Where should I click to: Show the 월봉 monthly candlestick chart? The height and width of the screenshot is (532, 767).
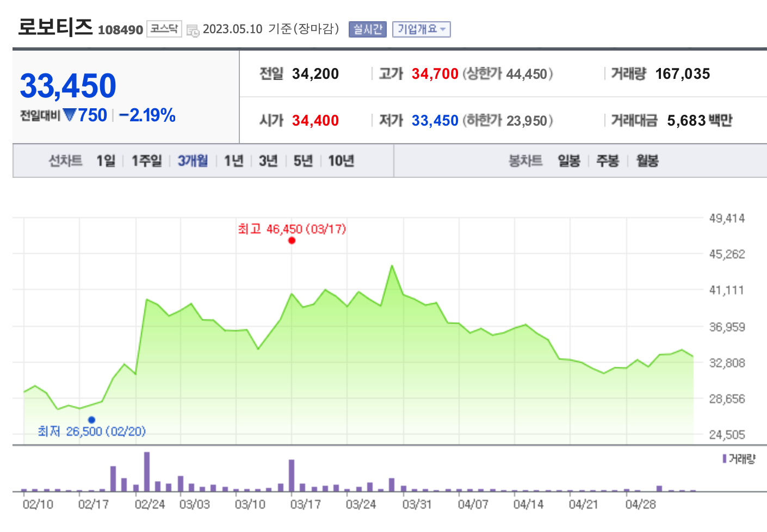pyautogui.click(x=647, y=161)
